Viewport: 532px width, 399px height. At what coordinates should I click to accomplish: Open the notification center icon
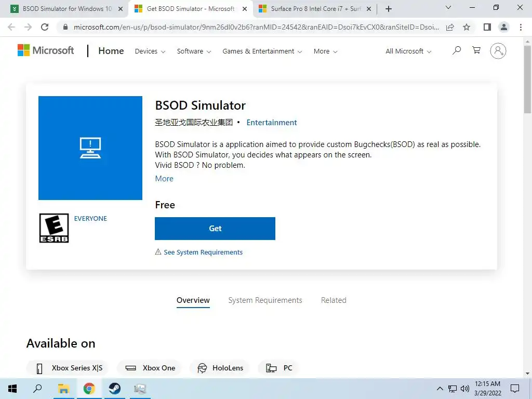pos(515,389)
